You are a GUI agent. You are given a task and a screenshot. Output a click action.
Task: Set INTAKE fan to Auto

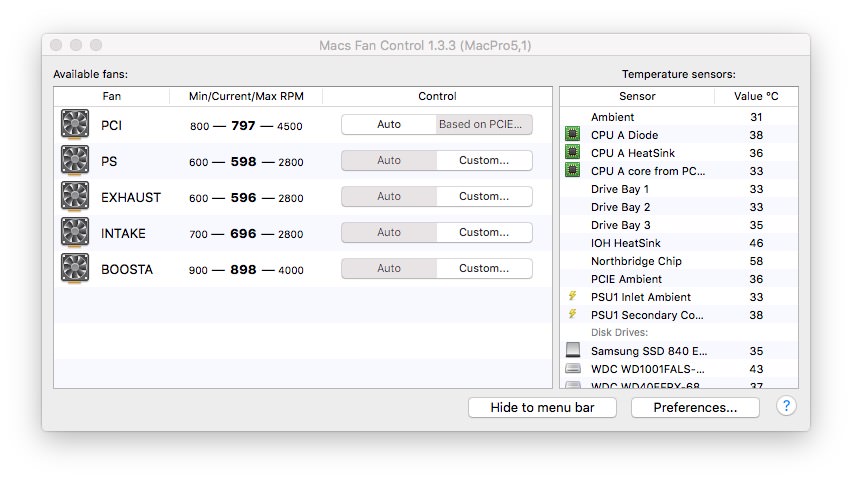(389, 232)
